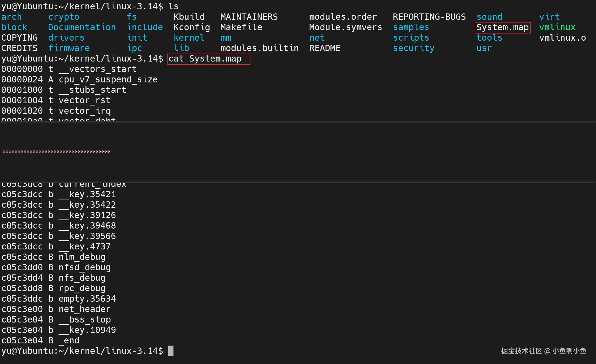Click the red dotted ellipsis line

click(56, 151)
